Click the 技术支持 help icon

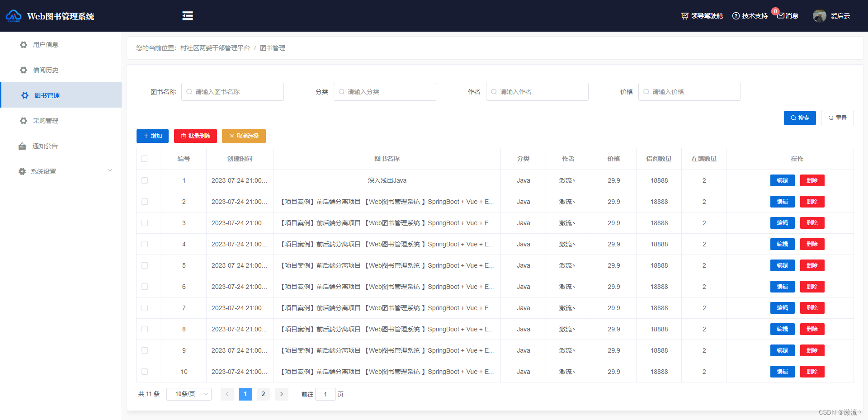click(736, 16)
